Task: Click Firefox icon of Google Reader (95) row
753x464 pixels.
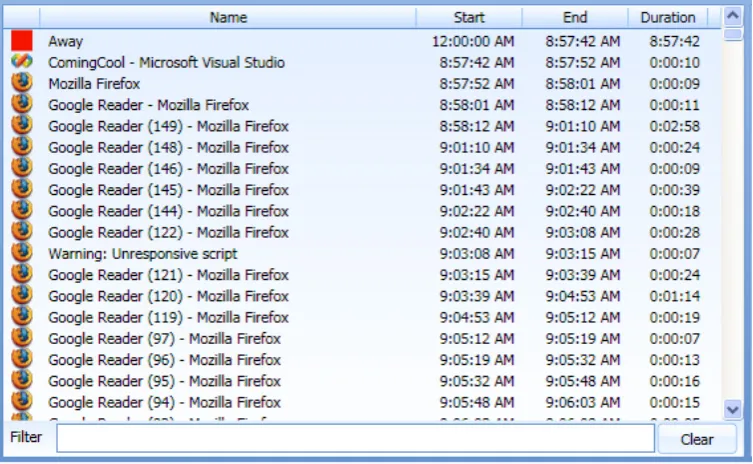Action: (x=22, y=379)
